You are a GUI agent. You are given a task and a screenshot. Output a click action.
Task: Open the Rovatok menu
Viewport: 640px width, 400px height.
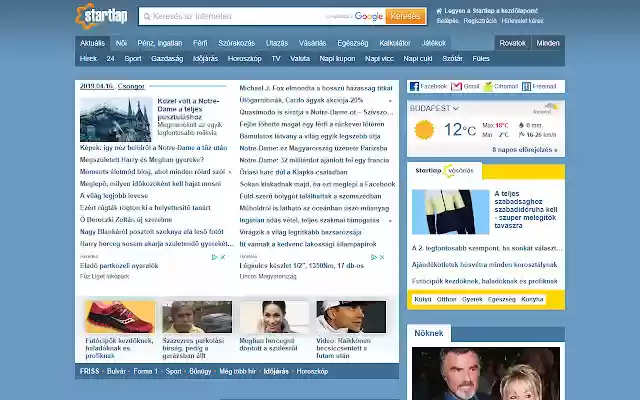click(x=513, y=43)
